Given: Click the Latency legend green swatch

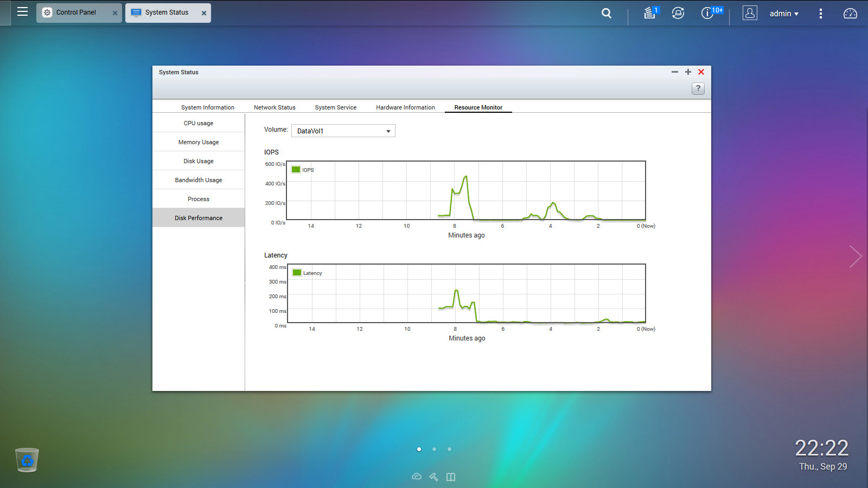Looking at the screenshot, I should pyautogui.click(x=297, y=273).
